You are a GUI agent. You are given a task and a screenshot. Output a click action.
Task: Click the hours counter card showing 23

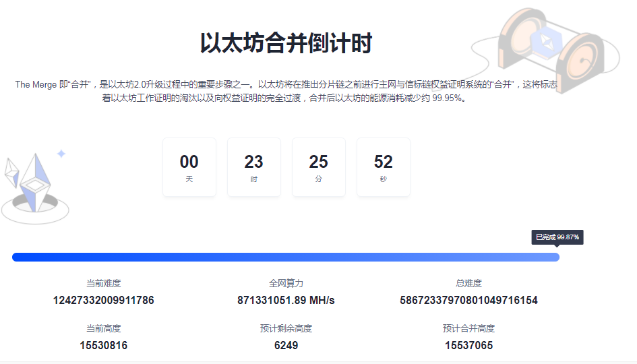pos(254,167)
